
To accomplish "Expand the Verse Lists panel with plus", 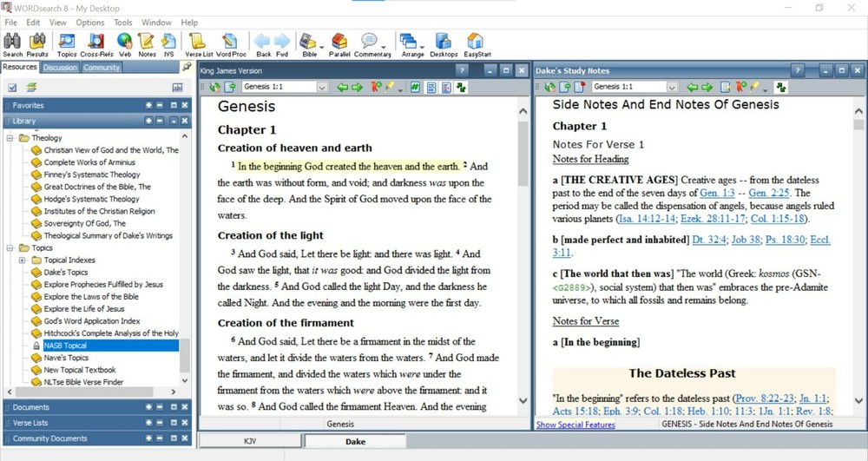I will tap(148, 422).
